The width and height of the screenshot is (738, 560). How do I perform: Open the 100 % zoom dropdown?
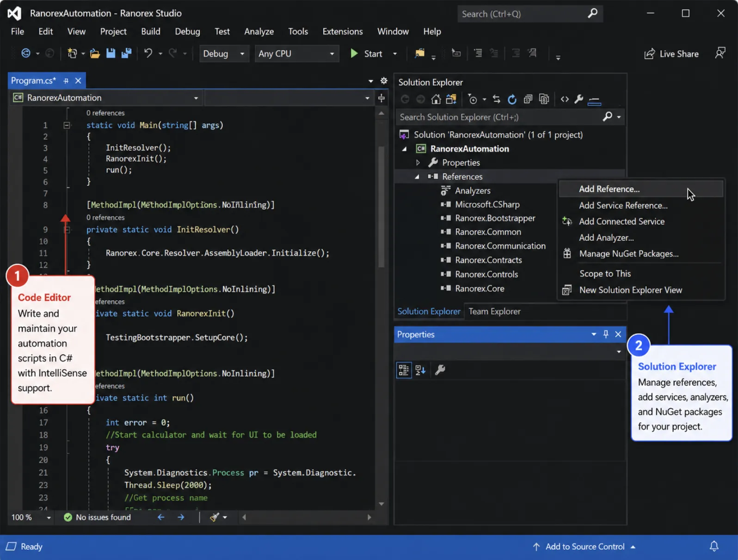(x=49, y=517)
